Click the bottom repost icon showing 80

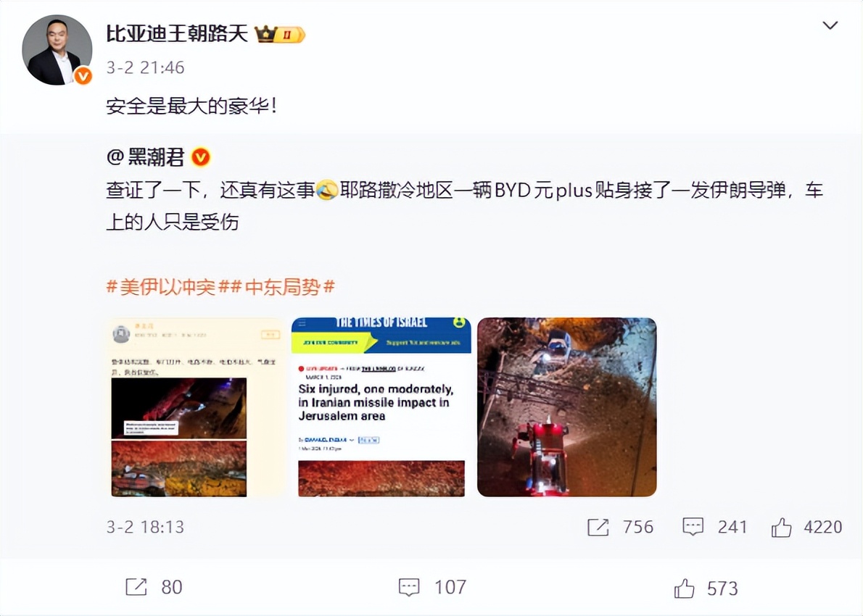pyautogui.click(x=154, y=588)
